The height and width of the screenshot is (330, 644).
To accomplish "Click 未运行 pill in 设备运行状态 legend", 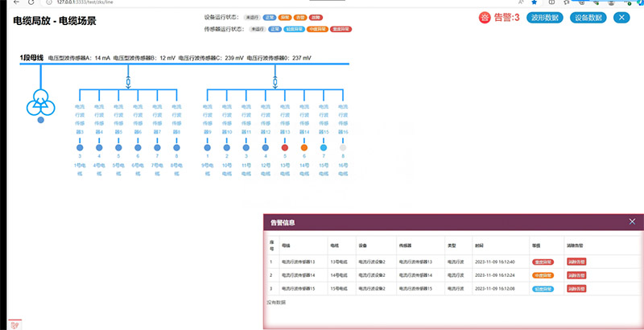I will point(252,18).
